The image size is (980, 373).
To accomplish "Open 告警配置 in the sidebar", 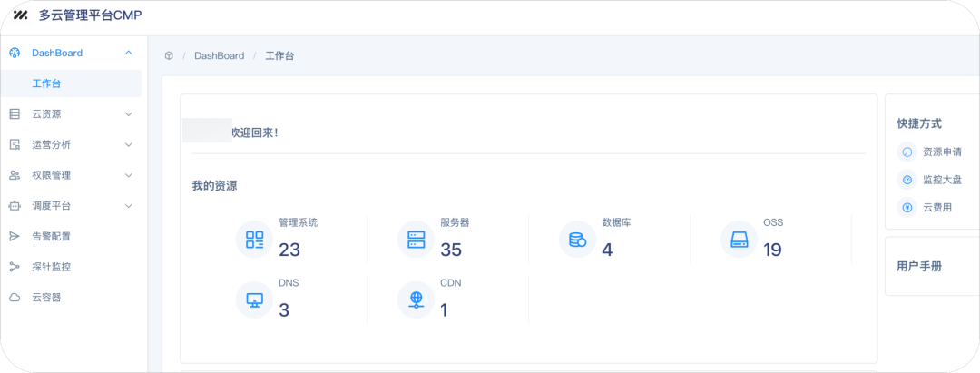I will click(x=51, y=236).
